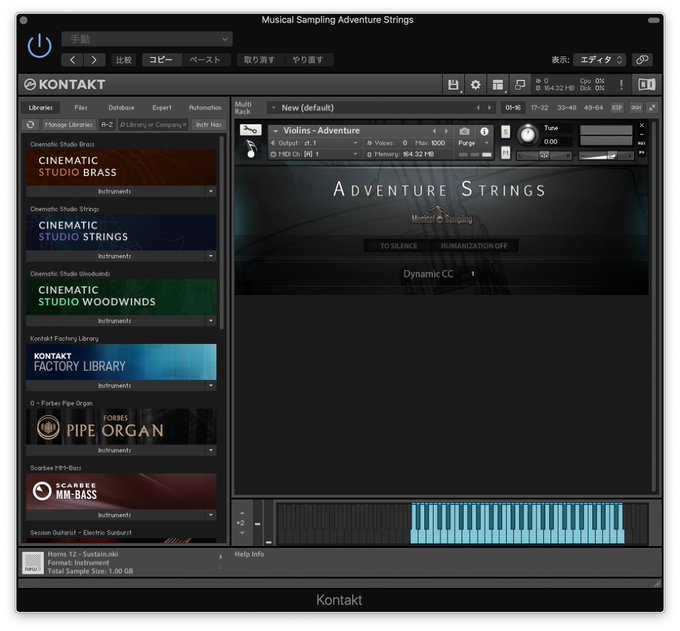Open the エディタ view selector
The height and width of the screenshot is (631, 680).
point(600,60)
